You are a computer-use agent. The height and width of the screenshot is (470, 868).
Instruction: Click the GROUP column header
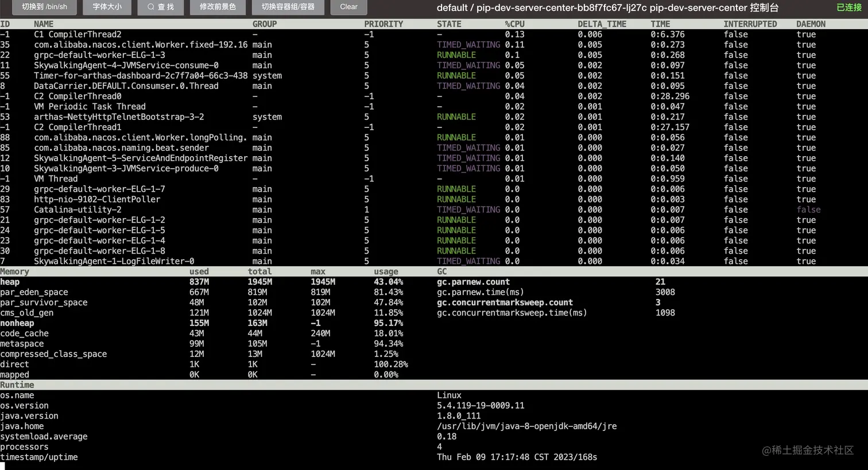click(265, 24)
